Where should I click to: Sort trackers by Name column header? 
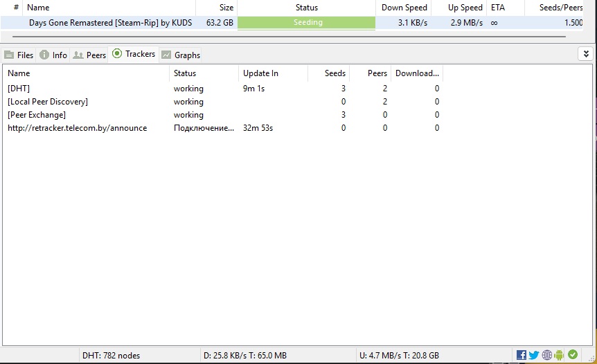pos(86,73)
